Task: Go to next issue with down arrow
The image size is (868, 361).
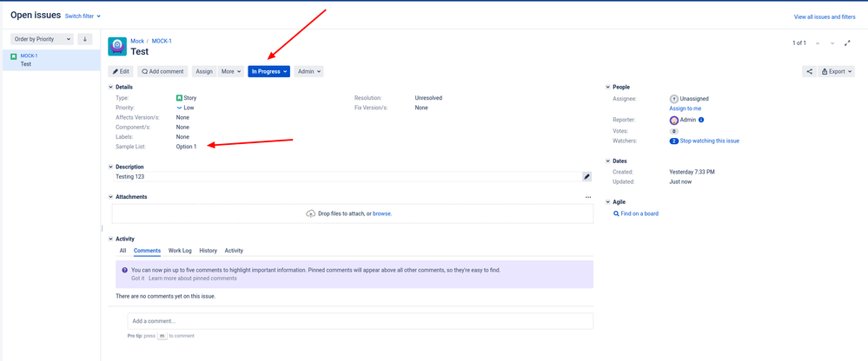Action: coord(832,43)
